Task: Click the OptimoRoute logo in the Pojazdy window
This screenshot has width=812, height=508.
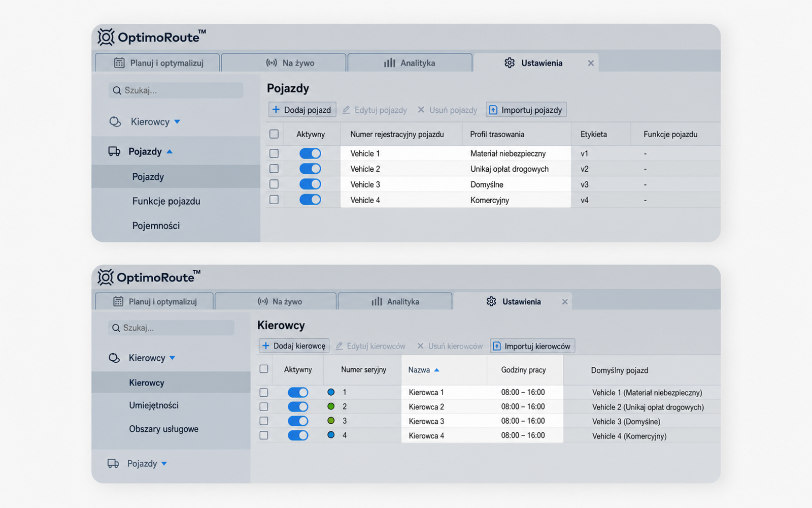Action: pyautogui.click(x=152, y=37)
